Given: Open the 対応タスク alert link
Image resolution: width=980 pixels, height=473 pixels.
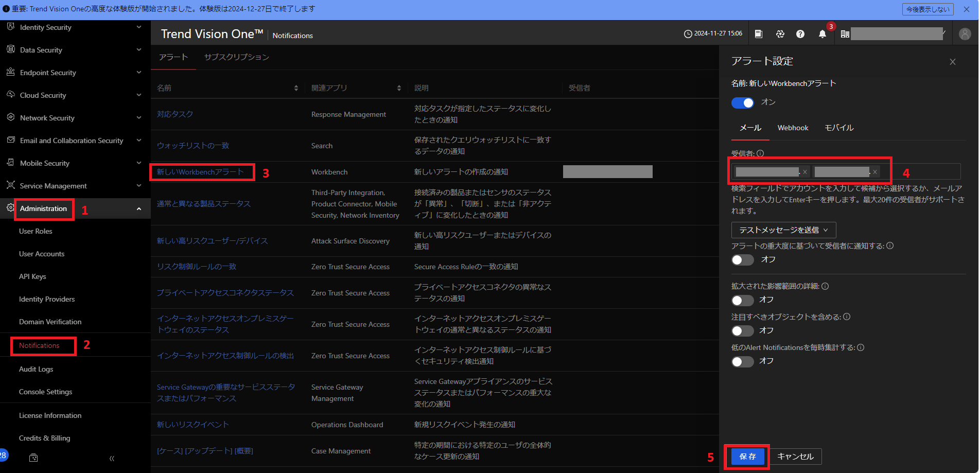Looking at the screenshot, I should coord(175,114).
